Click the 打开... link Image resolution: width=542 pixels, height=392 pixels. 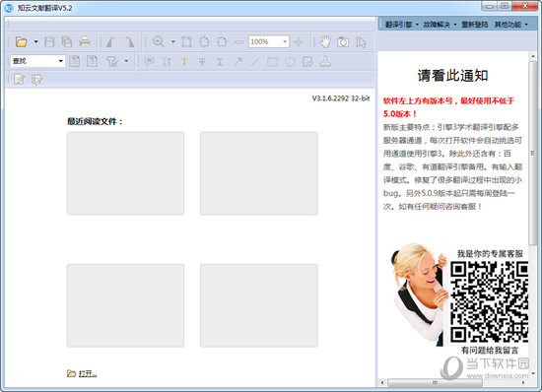[88, 373]
